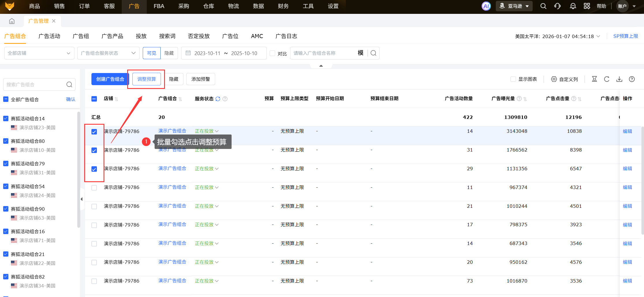Click the SP预算上限 link
The image size is (644, 297).
pos(625,36)
